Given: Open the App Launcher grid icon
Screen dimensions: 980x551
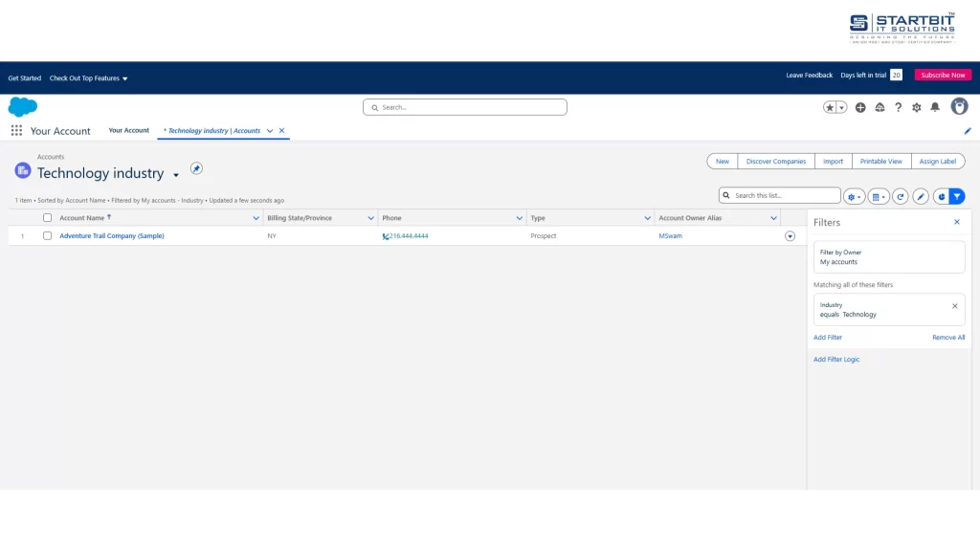Looking at the screenshot, I should click(x=16, y=130).
